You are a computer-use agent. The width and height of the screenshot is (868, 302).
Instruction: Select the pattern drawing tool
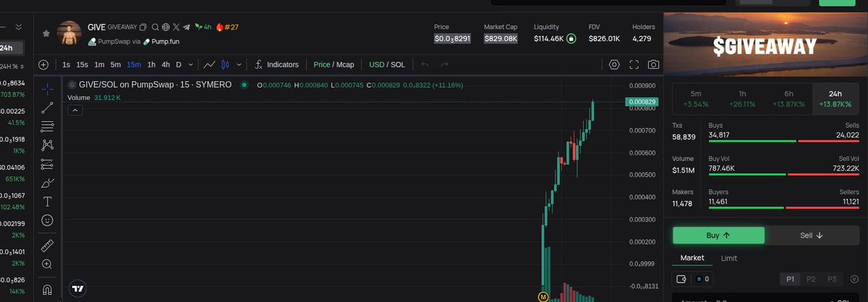[47, 145]
